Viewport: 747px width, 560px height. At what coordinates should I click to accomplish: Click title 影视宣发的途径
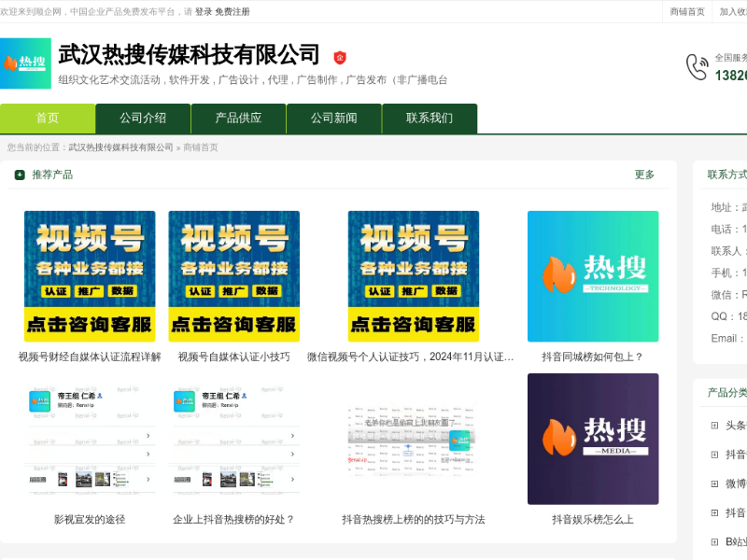pos(90,520)
